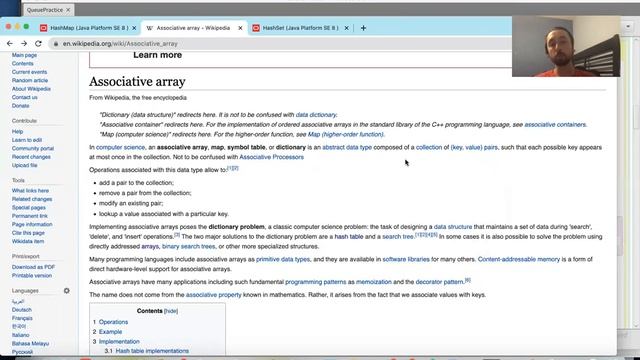The image size is (640, 360).
Task: Open Page information link
Action: pos(32,224)
